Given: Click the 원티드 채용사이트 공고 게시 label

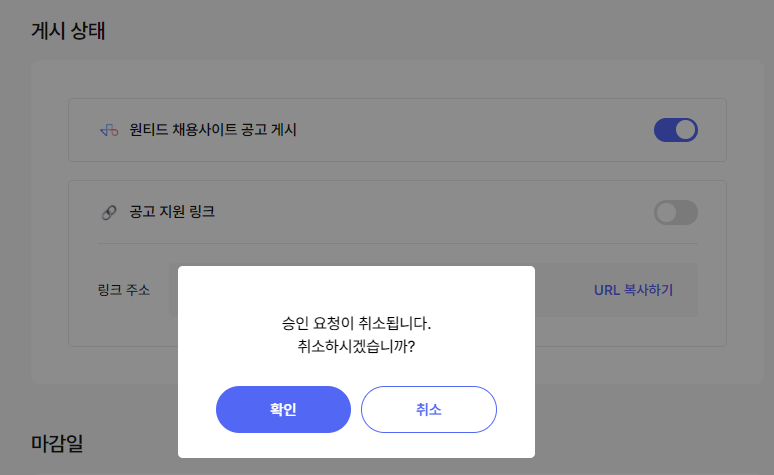Looking at the screenshot, I should 213,130.
